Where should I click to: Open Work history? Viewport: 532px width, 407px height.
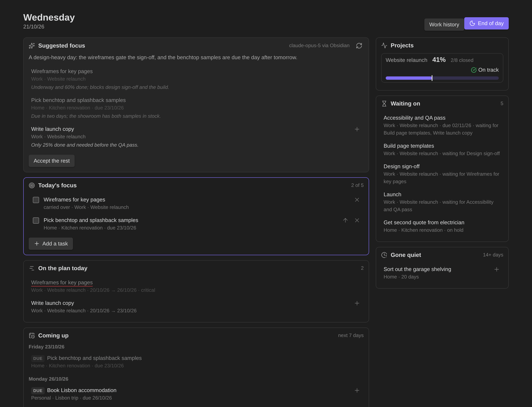[x=444, y=25]
